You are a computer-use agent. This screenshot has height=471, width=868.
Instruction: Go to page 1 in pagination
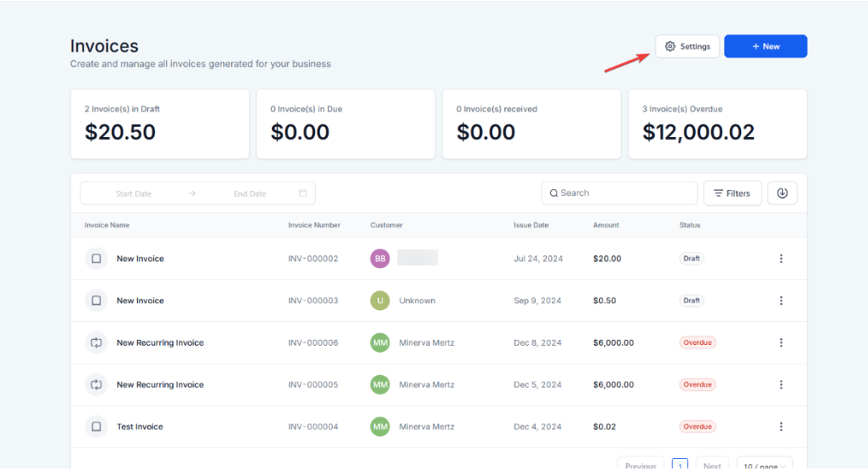click(680, 465)
